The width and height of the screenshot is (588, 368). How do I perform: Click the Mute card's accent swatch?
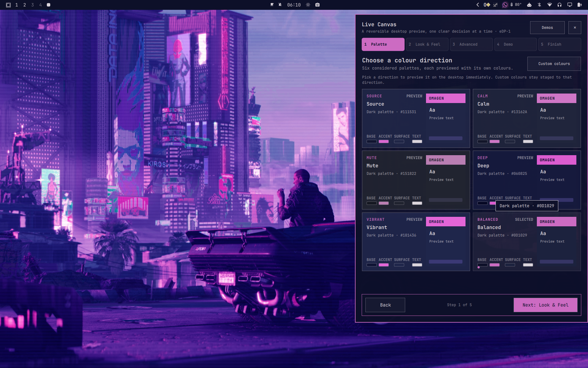(384, 203)
